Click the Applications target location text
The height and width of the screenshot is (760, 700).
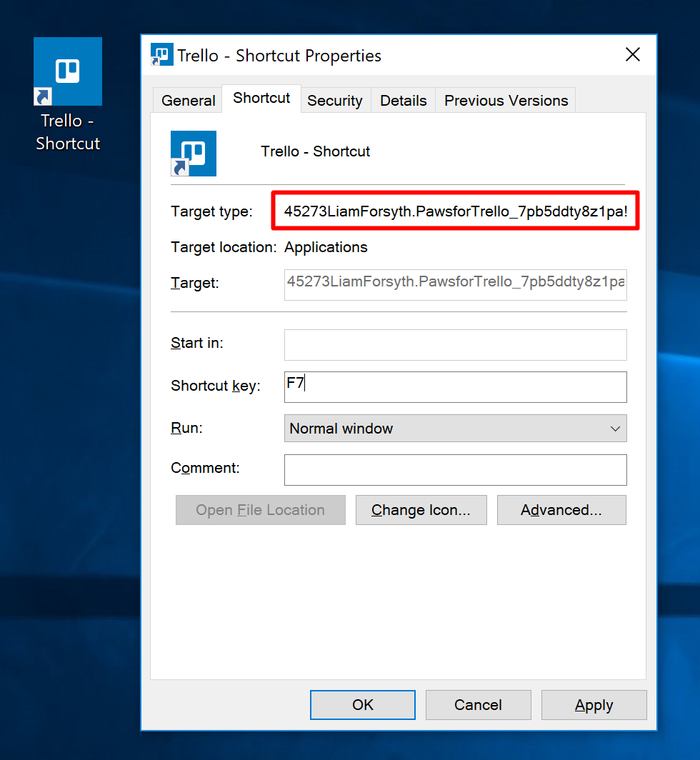(x=326, y=247)
